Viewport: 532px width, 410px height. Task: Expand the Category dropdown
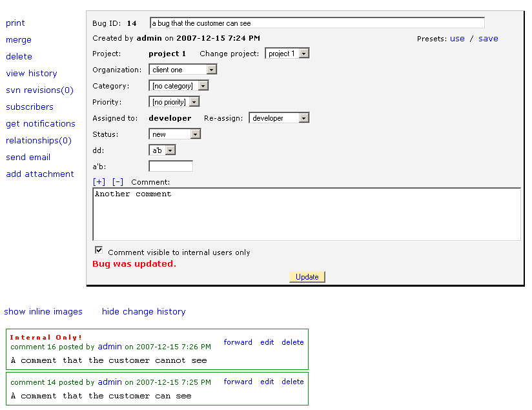(178, 86)
